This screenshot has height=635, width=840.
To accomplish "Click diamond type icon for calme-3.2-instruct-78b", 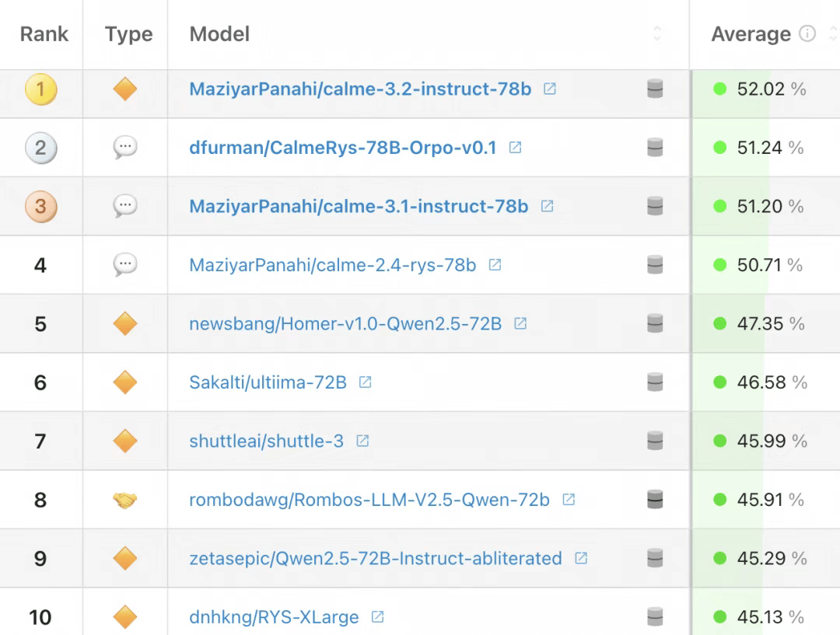I will pos(125,89).
